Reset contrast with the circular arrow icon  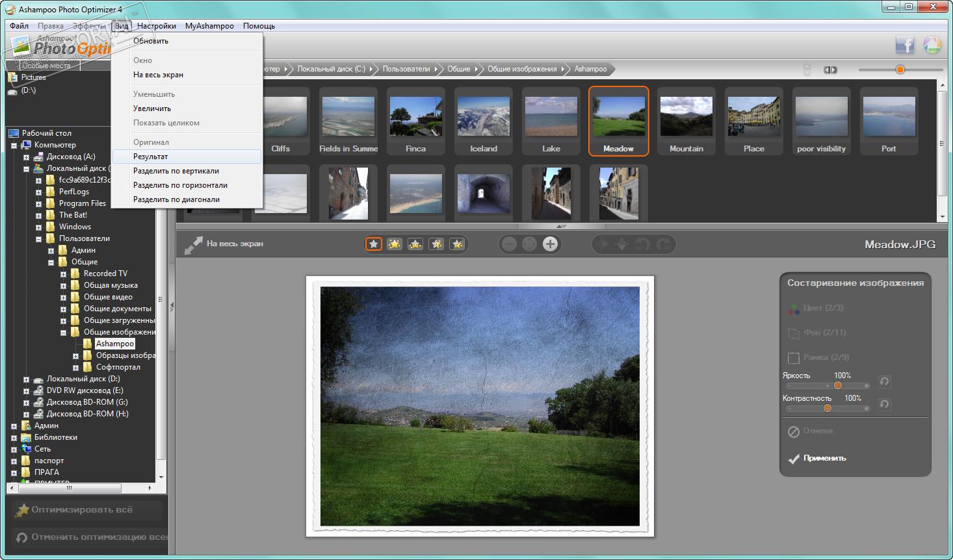(884, 404)
